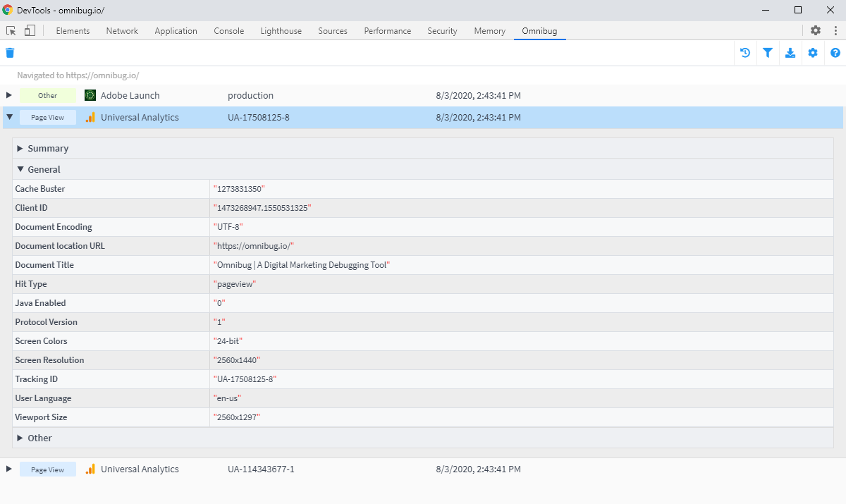Expand the Adobe Launch production entry
Image resolution: width=846 pixels, height=504 pixels.
[x=9, y=95]
